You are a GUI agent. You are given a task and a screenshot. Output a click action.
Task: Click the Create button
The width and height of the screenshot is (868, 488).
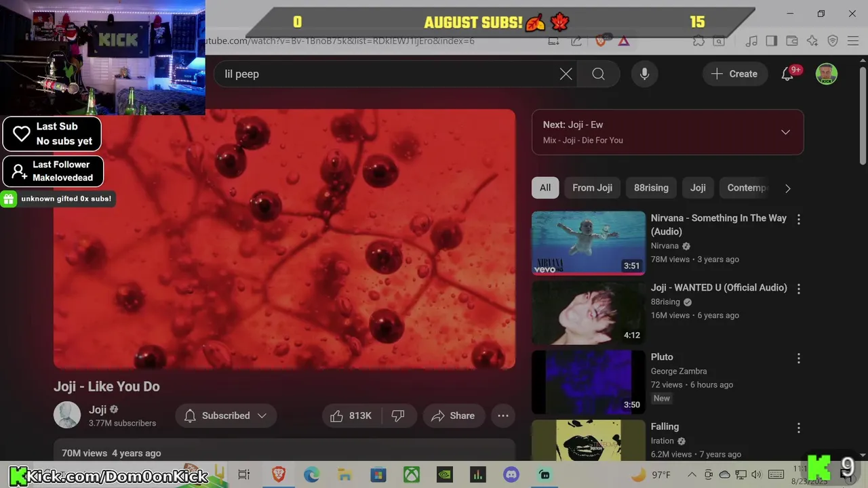[734, 74]
